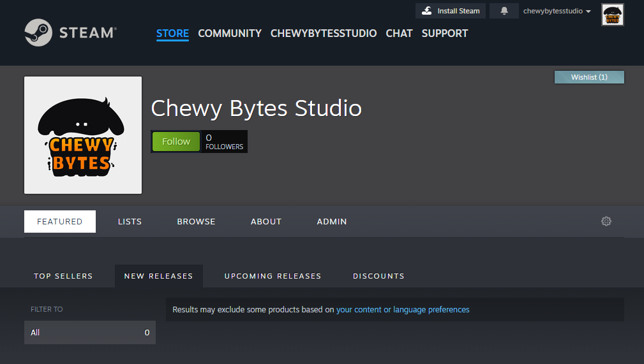Open the STORE menu
The height and width of the screenshot is (364, 644).
click(x=172, y=33)
